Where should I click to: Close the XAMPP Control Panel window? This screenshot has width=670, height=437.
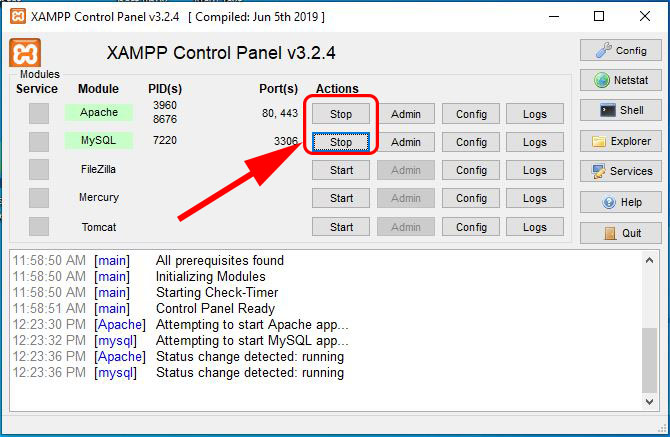click(x=645, y=17)
